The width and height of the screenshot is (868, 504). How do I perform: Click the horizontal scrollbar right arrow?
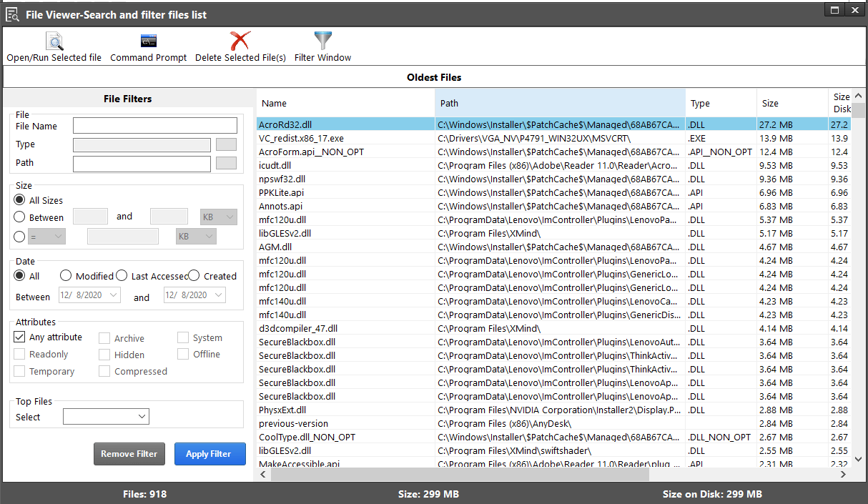pos(843,474)
